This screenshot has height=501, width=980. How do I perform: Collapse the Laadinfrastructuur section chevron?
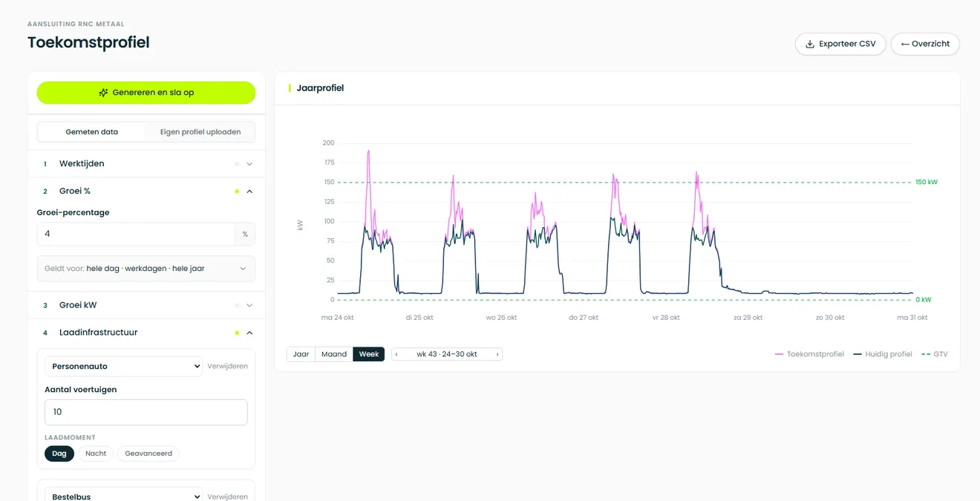point(249,333)
